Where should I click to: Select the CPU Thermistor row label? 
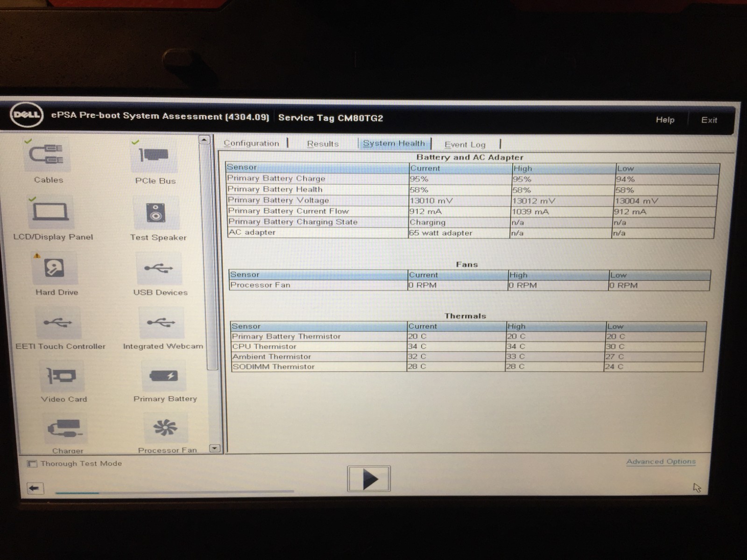pos(264,346)
